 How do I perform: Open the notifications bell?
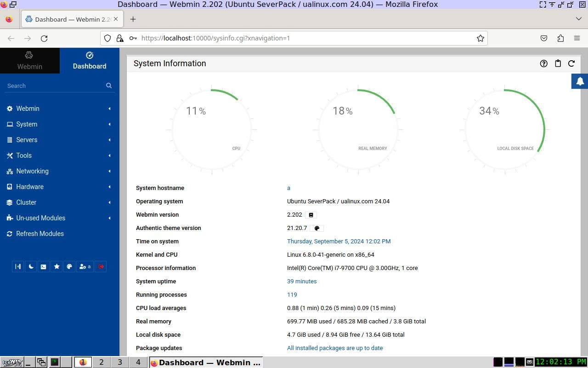[580, 81]
